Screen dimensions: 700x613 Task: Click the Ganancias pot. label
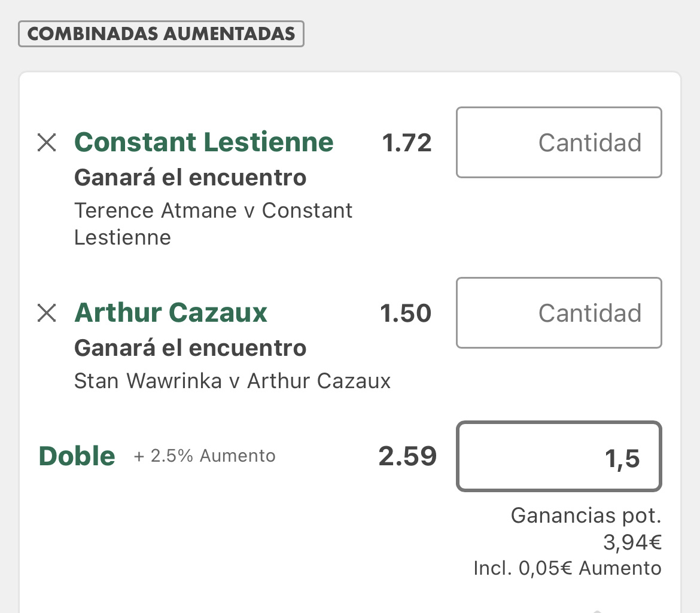click(586, 516)
